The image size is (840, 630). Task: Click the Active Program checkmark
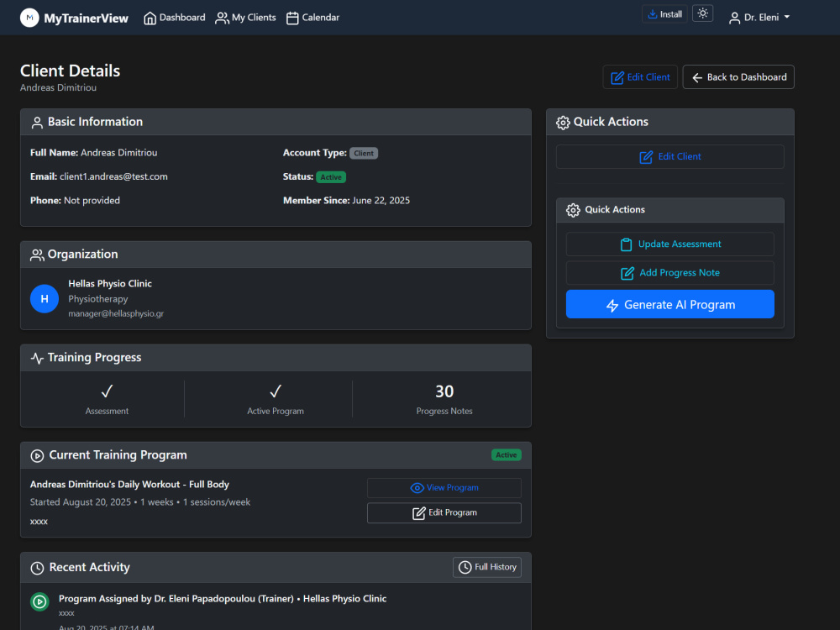(276, 391)
